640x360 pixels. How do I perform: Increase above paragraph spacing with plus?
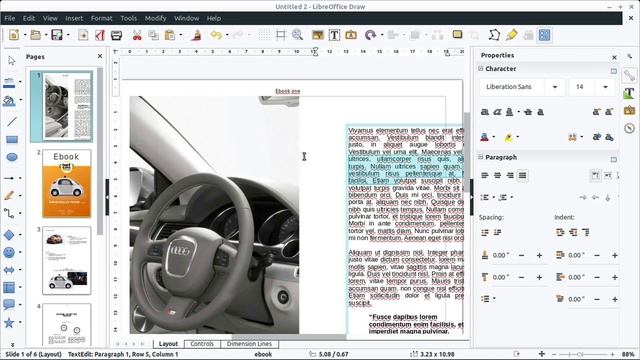coord(539,256)
